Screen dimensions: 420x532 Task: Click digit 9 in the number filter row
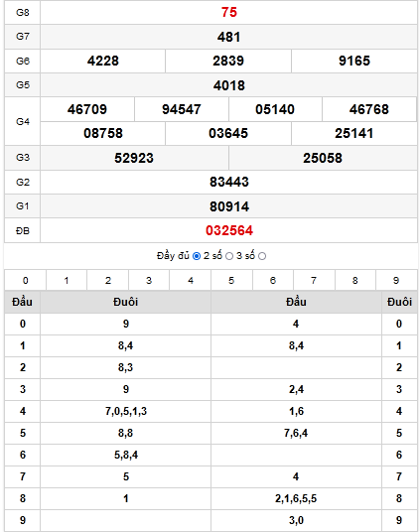pyautogui.click(x=396, y=281)
